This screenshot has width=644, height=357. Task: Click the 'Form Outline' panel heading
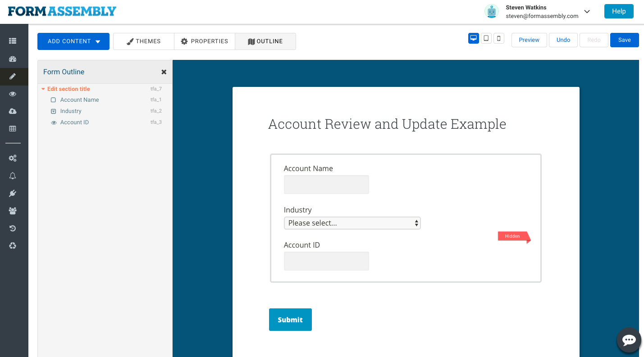[x=64, y=72]
